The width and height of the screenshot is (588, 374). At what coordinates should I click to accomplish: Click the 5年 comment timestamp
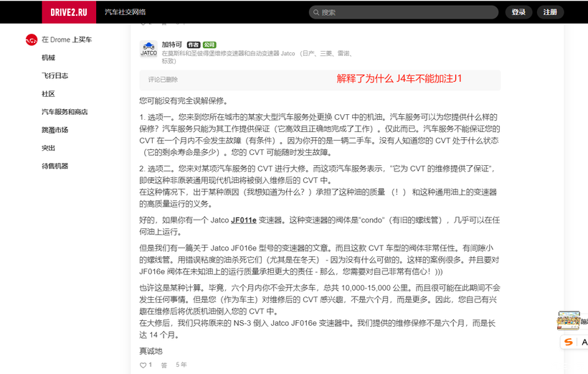(181, 365)
